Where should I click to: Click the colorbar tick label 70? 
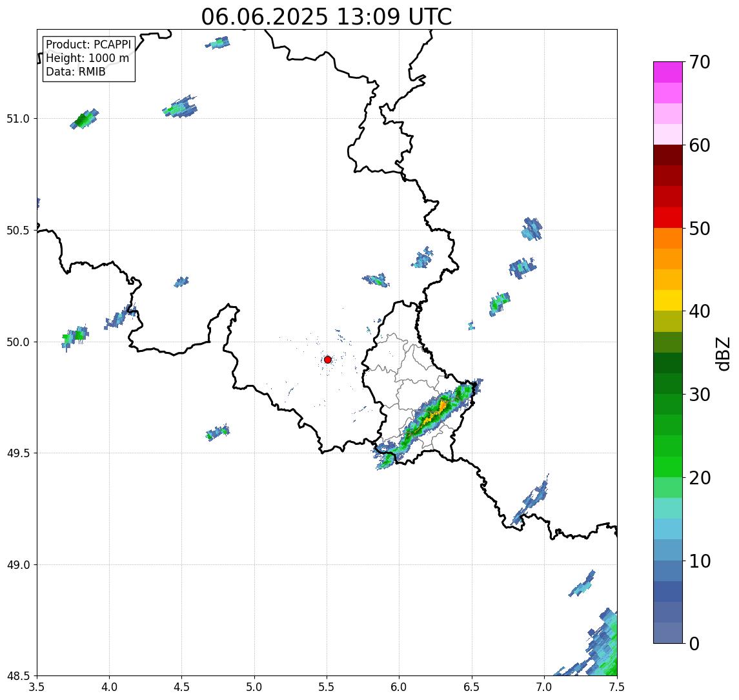(x=700, y=62)
